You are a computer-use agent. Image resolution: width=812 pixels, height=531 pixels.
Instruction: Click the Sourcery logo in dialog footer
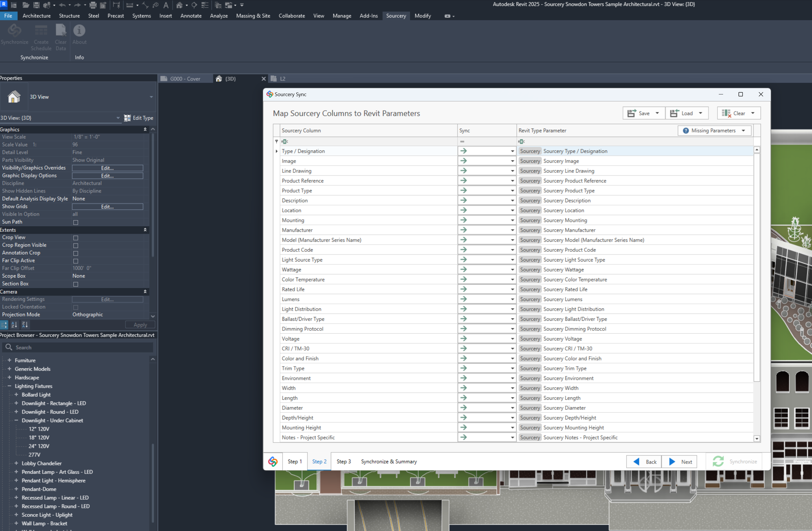[272, 461]
